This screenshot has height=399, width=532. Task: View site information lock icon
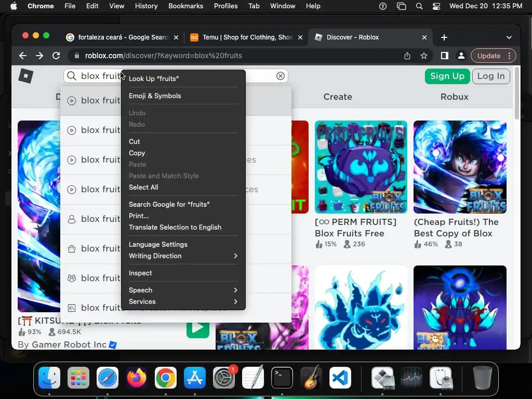pos(77,56)
